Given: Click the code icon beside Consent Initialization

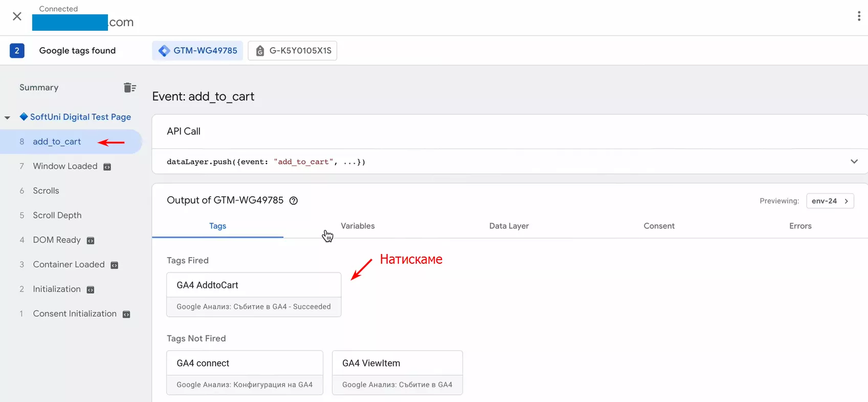Looking at the screenshot, I should (x=126, y=314).
